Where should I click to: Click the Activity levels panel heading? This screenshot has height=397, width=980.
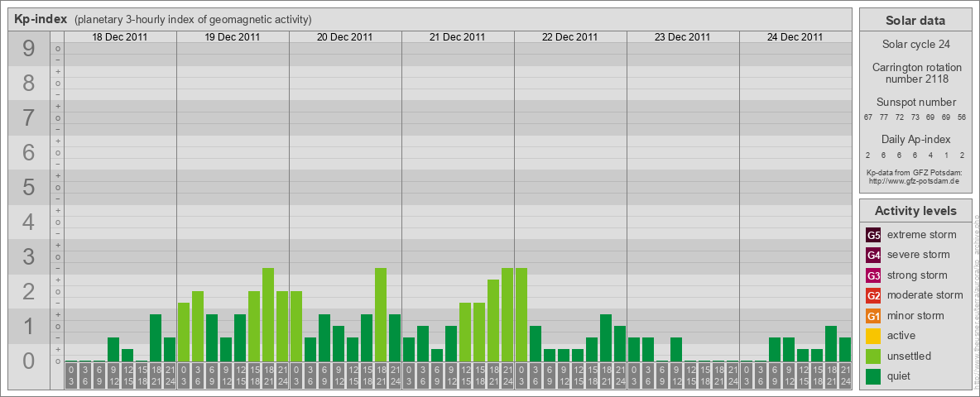tap(915, 211)
